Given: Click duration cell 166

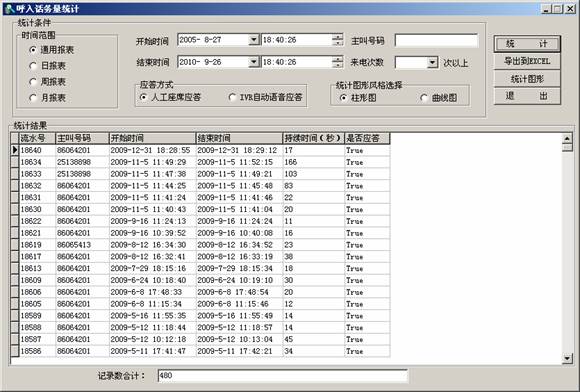Looking at the screenshot, I should [x=313, y=162].
